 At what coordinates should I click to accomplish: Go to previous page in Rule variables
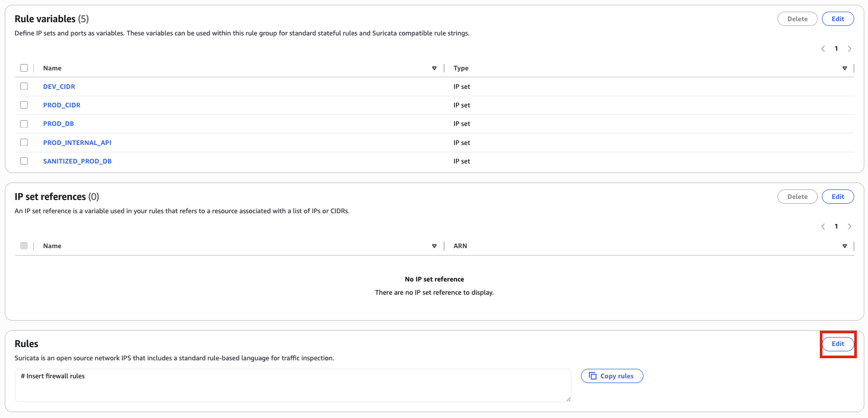pyautogui.click(x=823, y=49)
